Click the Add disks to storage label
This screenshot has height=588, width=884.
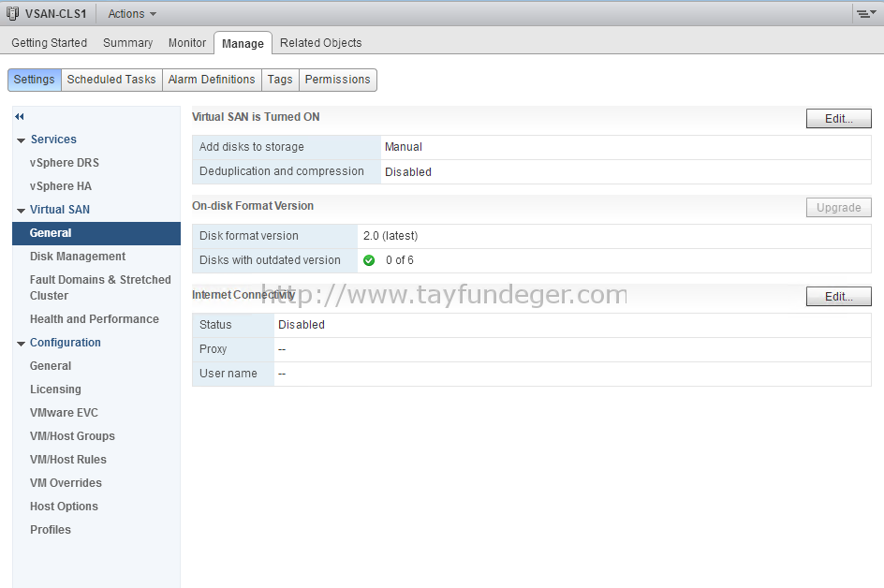pyautogui.click(x=252, y=147)
